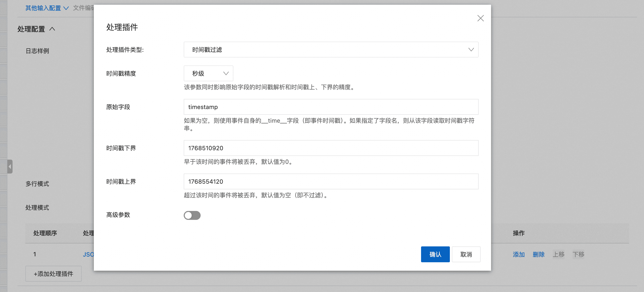This screenshot has width=644, height=292.
Task: Open the 处理插件类型 dropdown
Action: pos(331,50)
